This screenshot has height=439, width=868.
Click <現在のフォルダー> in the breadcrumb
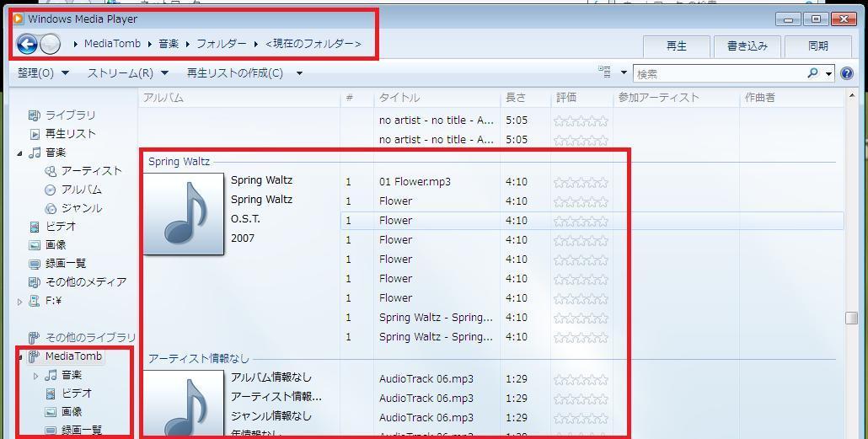(313, 43)
